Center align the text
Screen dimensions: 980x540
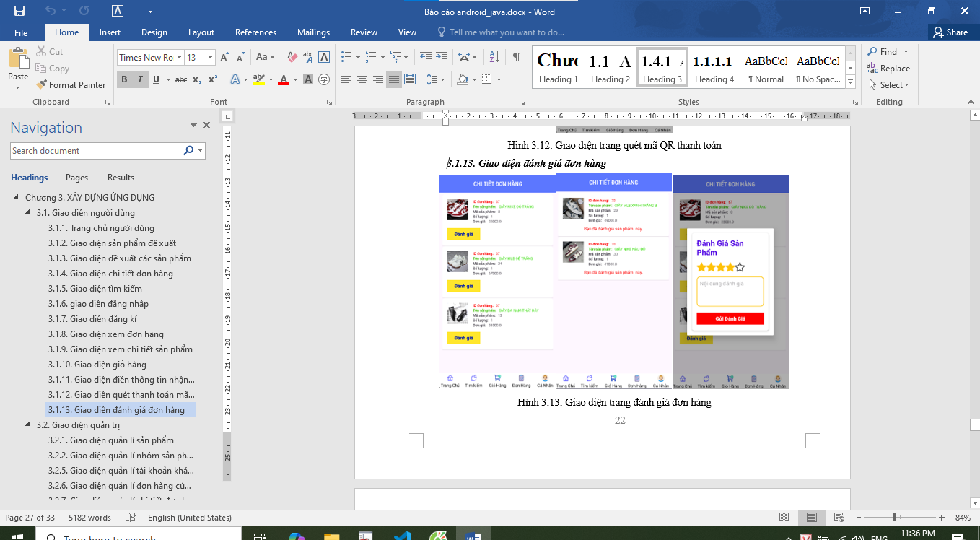[x=362, y=79]
